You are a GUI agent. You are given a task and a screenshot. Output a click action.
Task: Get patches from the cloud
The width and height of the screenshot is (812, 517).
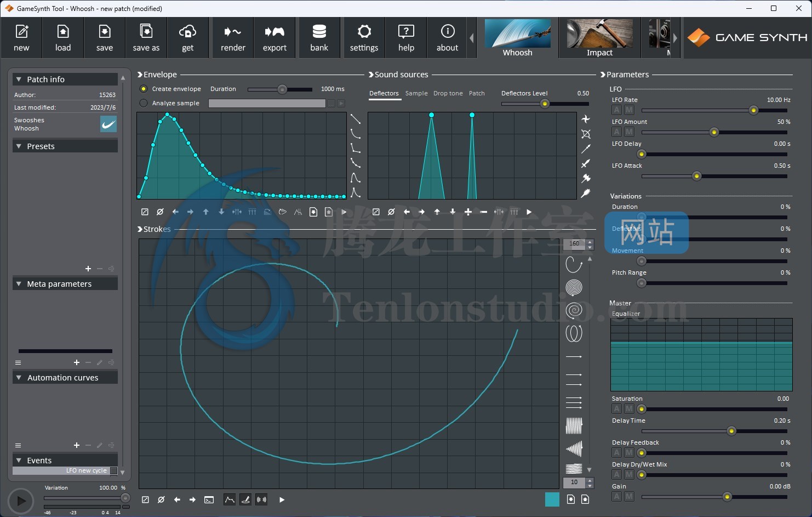[x=188, y=38]
